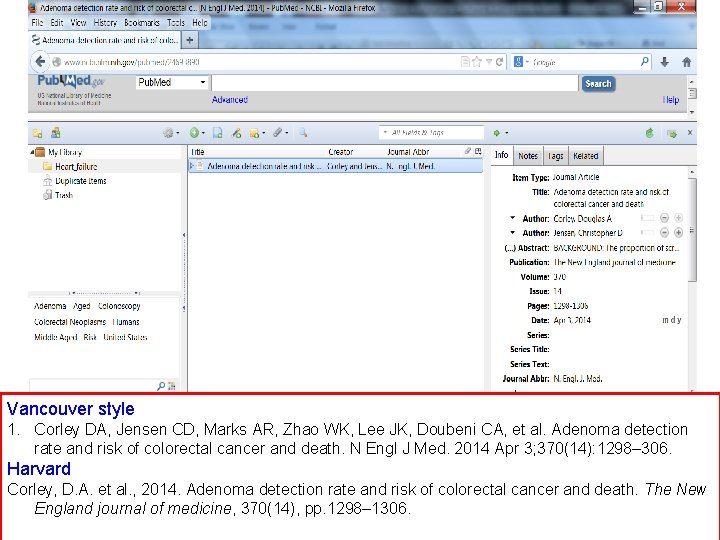Collapse My Library tree
720x540 pixels.
point(32,152)
